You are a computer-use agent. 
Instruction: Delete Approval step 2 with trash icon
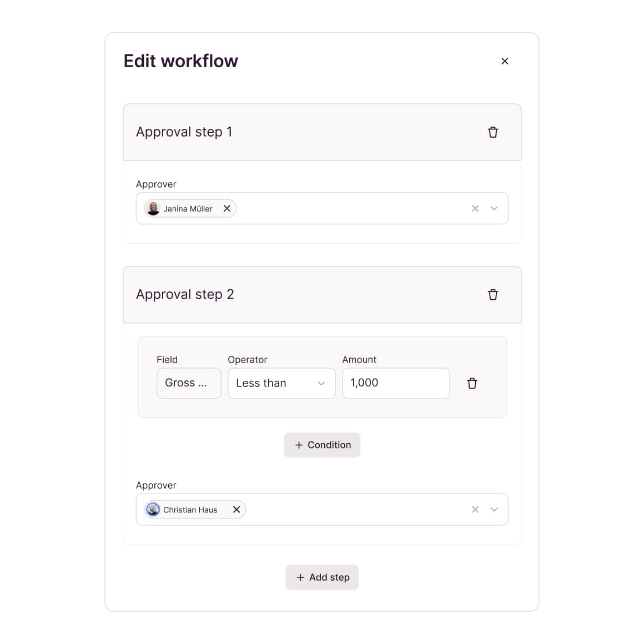(x=492, y=295)
